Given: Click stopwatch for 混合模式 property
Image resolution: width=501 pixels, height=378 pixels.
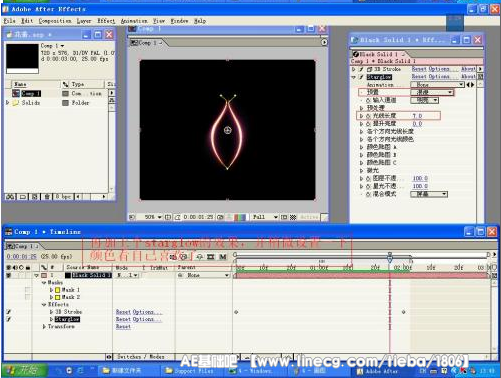Looking at the screenshot, I should [369, 194].
